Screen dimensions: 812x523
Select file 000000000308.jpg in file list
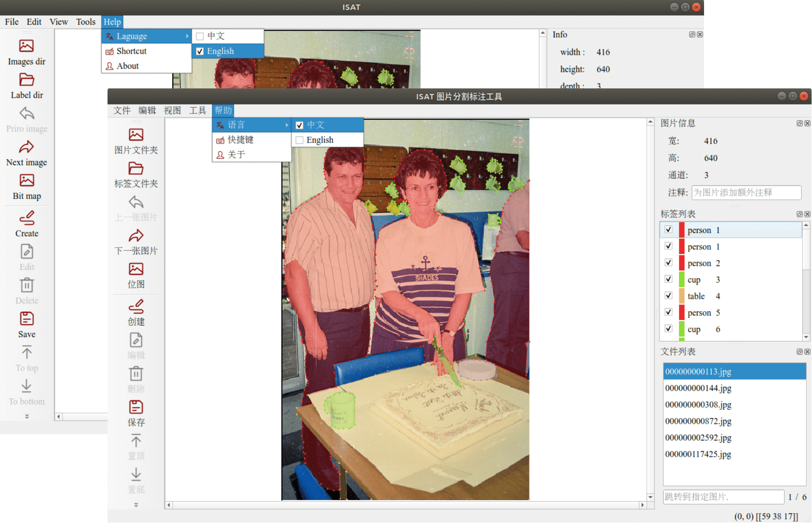(698, 404)
